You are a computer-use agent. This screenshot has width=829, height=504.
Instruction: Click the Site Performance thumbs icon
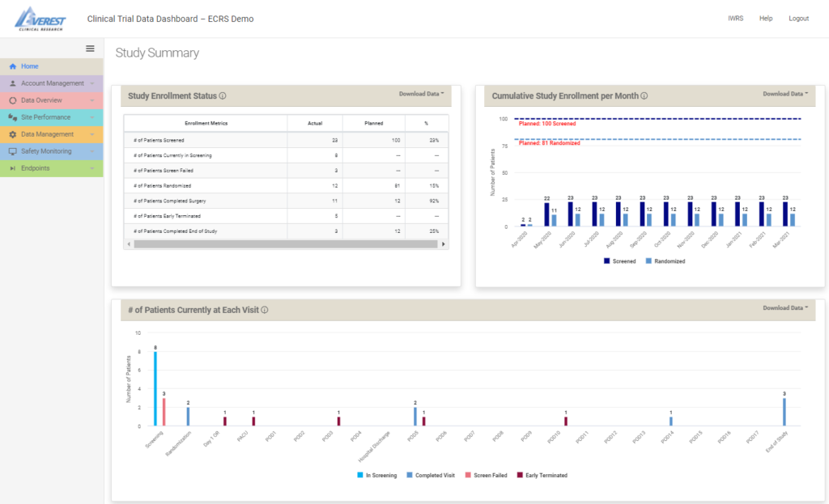coord(13,117)
